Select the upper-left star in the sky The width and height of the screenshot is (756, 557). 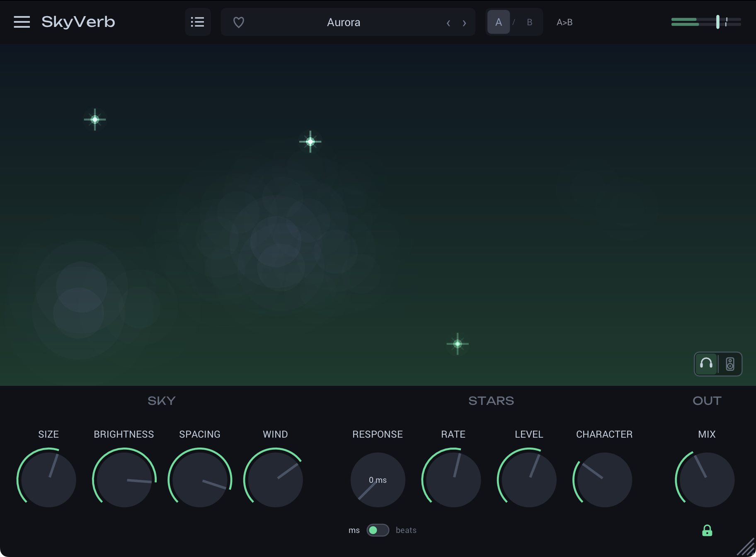coord(95,119)
